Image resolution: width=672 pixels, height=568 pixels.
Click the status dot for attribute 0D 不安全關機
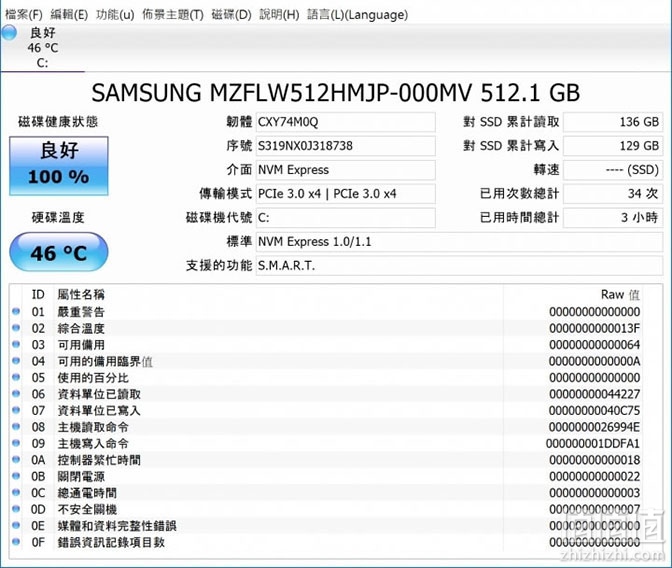(16, 509)
